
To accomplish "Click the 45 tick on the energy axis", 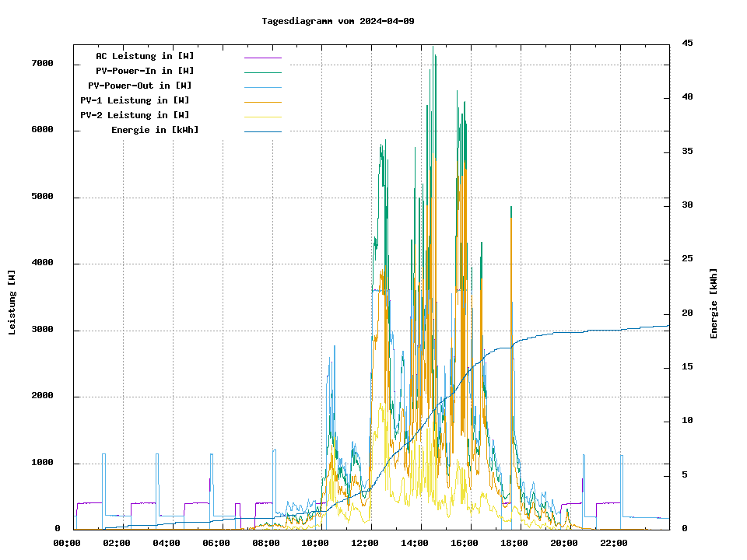I will [x=687, y=43].
